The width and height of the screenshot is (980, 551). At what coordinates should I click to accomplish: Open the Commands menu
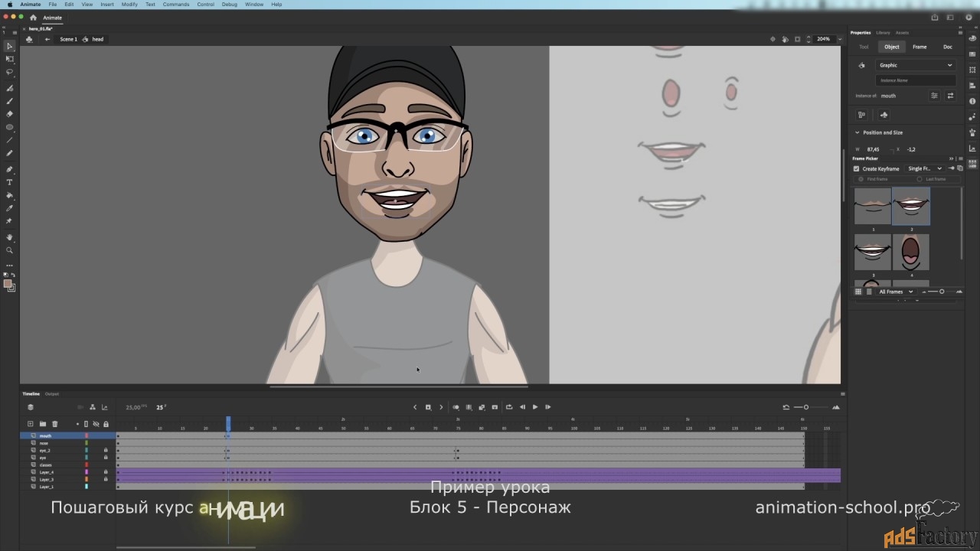tap(176, 5)
